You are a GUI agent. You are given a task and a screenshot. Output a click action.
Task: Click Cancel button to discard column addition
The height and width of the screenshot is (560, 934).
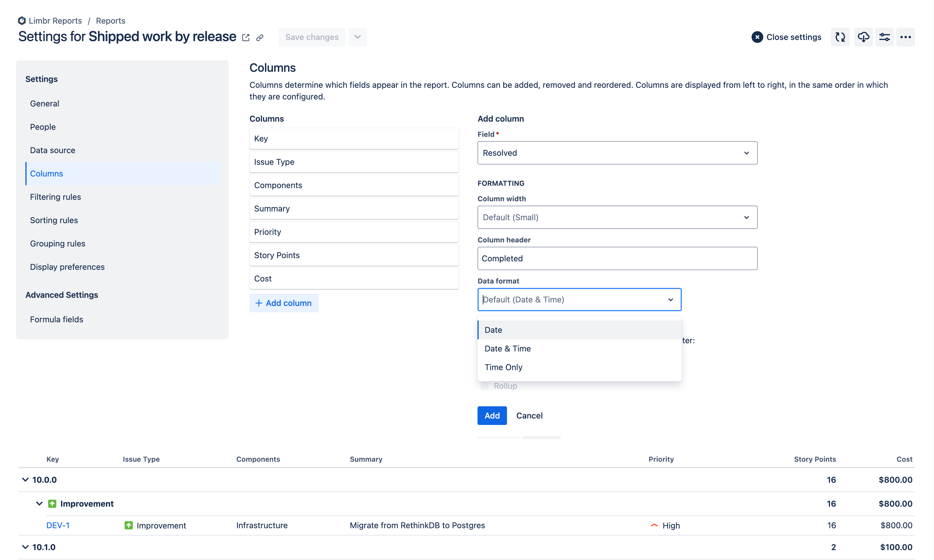530,415
